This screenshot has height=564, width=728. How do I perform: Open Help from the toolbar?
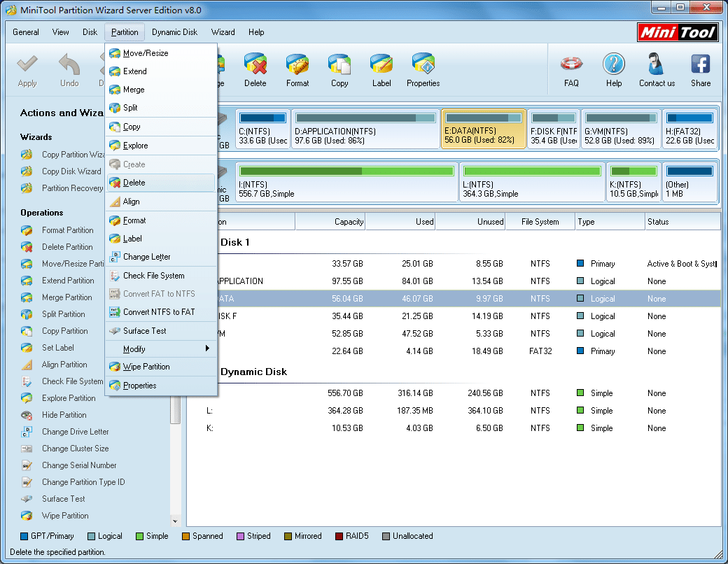(x=613, y=70)
